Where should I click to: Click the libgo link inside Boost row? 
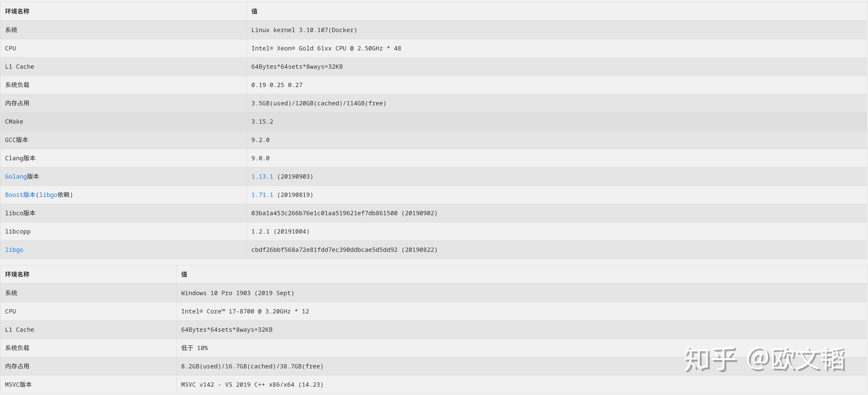point(48,195)
